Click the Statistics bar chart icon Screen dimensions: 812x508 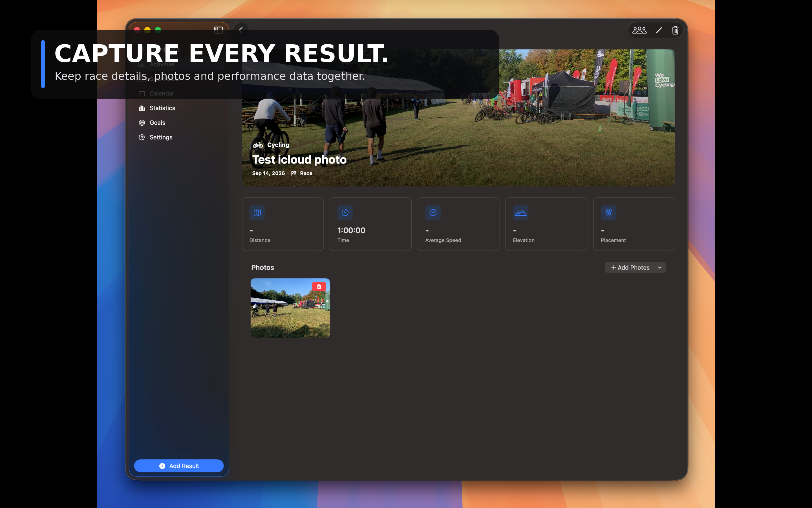pos(142,108)
